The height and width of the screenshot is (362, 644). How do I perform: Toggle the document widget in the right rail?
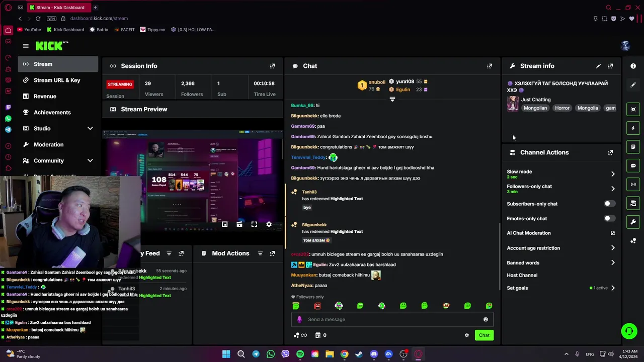tap(633, 147)
